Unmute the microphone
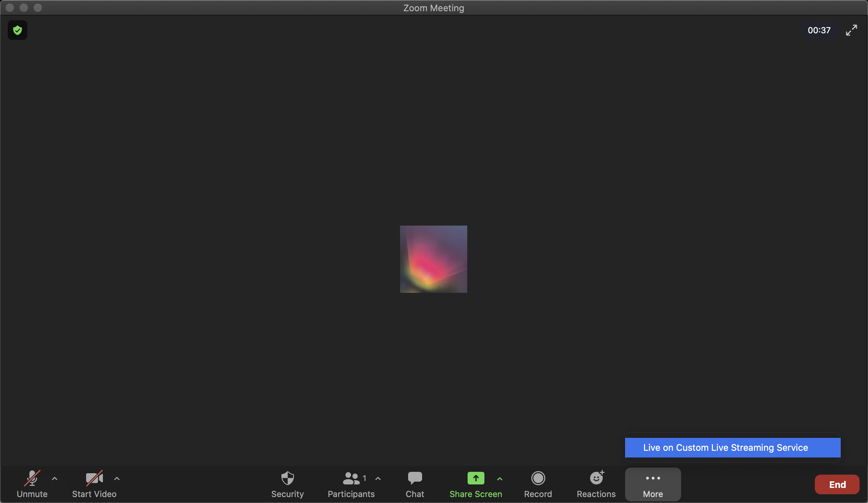This screenshot has height=503, width=868. coord(32,484)
